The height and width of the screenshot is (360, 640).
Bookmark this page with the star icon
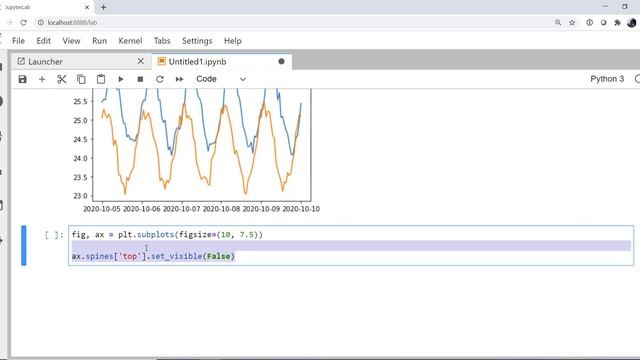point(572,22)
